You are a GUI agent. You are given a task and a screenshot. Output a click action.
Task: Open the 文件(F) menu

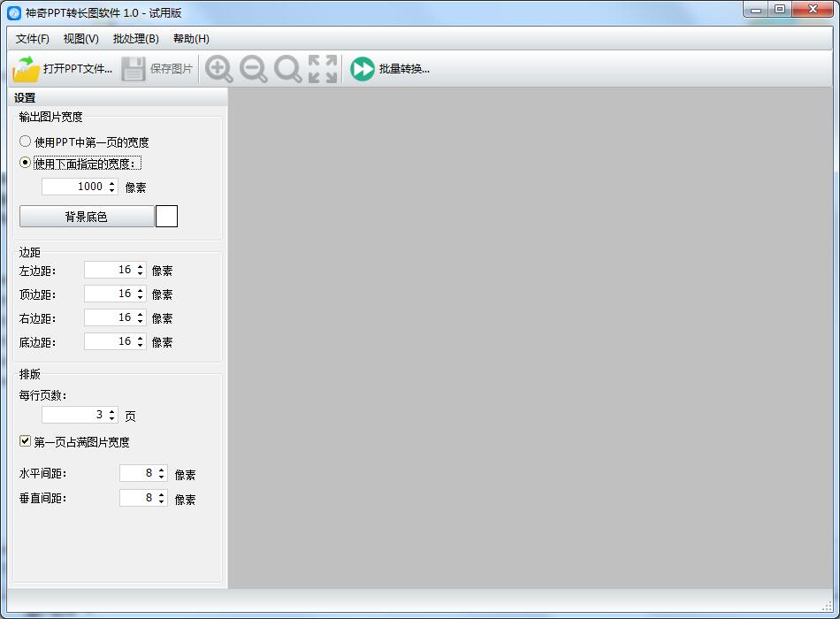(x=32, y=39)
